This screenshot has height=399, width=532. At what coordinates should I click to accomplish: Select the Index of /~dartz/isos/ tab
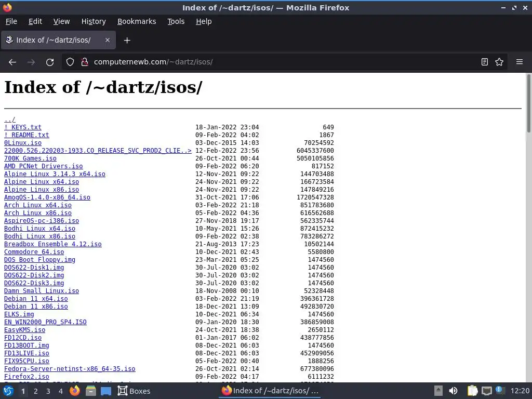(58, 40)
